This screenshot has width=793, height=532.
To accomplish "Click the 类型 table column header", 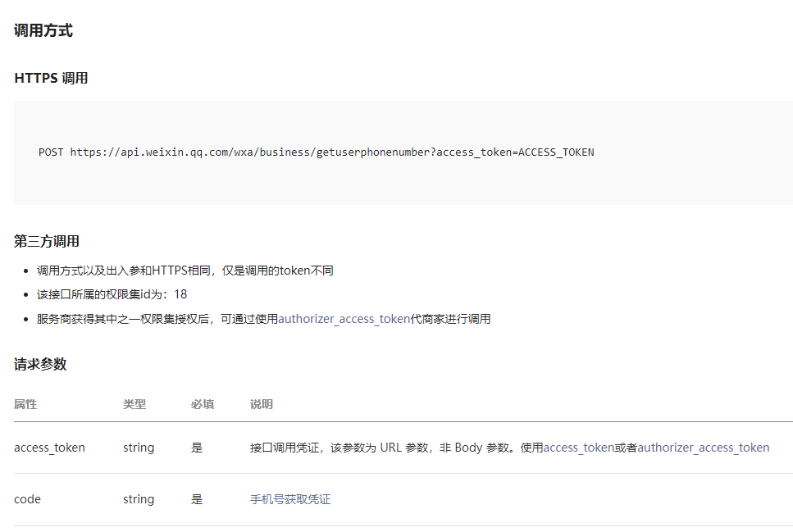I will point(137,404).
